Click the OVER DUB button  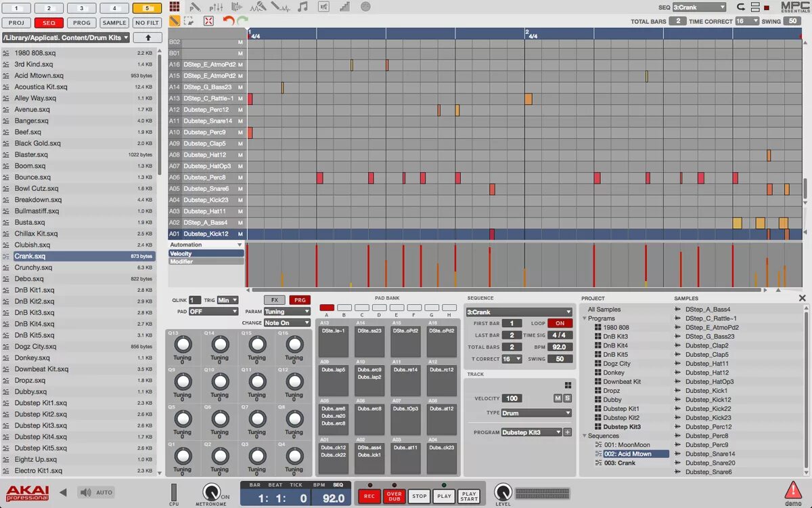(x=394, y=496)
